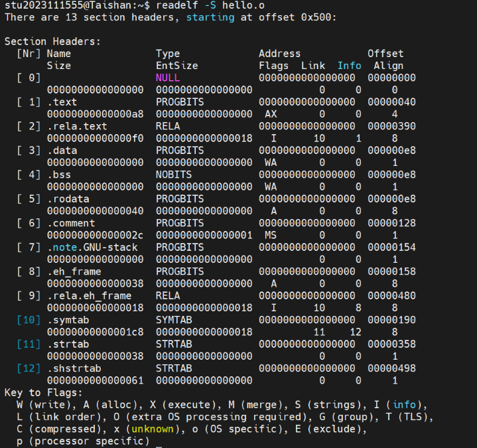Click the blue 'Info' column header
Screen dimensions: 477x448
349,66
